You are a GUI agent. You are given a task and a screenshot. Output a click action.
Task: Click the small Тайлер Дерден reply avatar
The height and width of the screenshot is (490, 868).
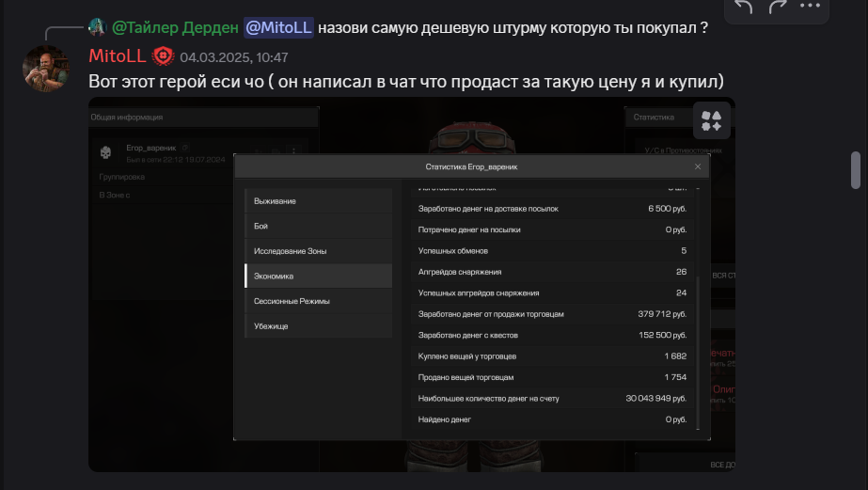click(98, 27)
